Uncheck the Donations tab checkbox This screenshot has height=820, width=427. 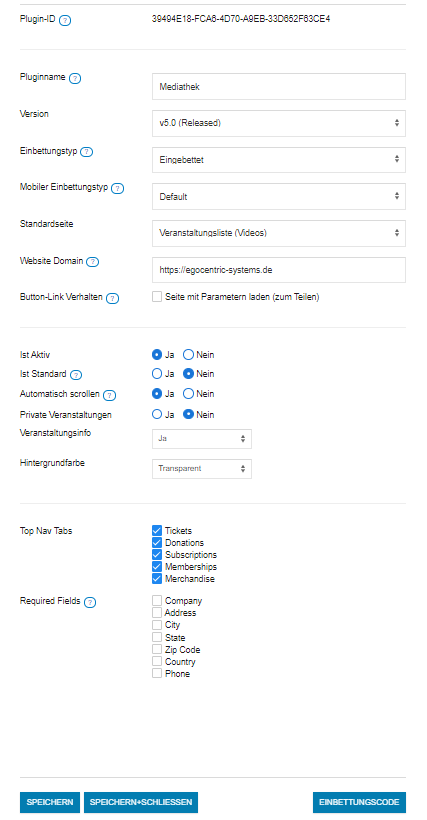157,543
